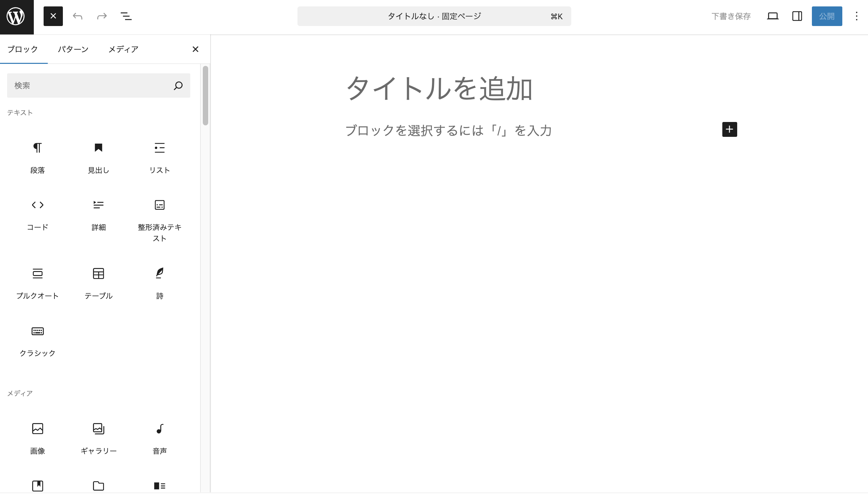868x494 pixels.
Task: Switch to the パターン tab
Action: point(73,49)
